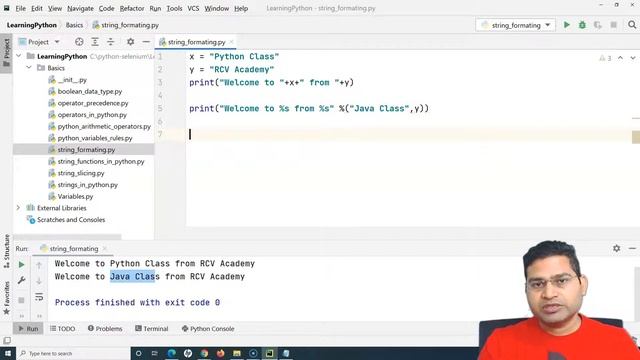The height and width of the screenshot is (360, 640).
Task: Toggle the Structure side tool window
Action: (x=7, y=251)
